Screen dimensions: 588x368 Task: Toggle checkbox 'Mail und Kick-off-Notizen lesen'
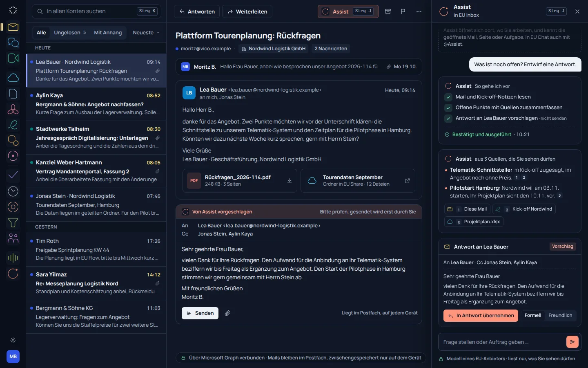point(448,97)
